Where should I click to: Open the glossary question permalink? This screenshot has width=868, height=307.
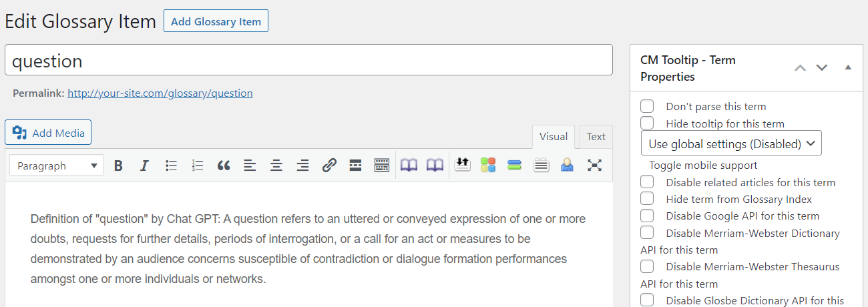[160, 93]
